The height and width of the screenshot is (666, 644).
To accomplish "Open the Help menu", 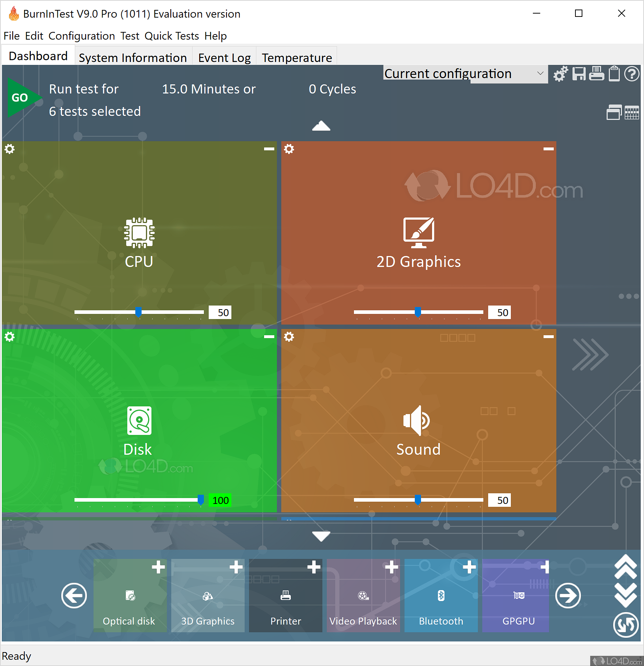I will click(216, 36).
